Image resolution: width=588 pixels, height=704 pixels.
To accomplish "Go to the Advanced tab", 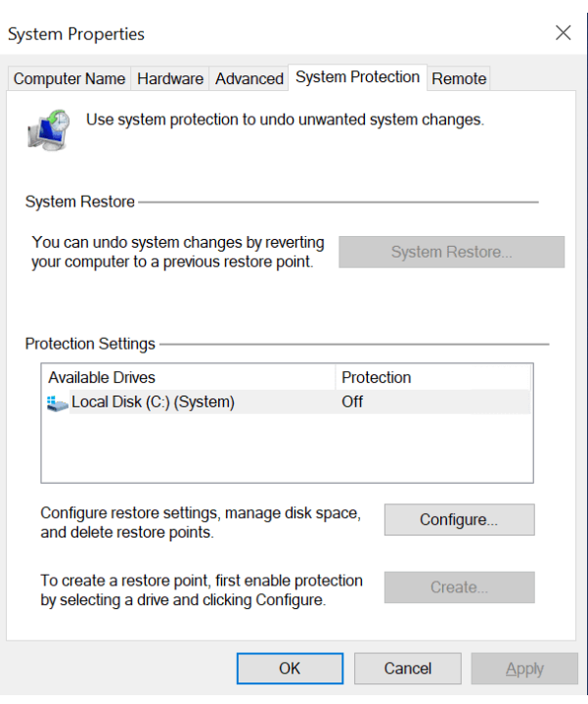I will [249, 79].
